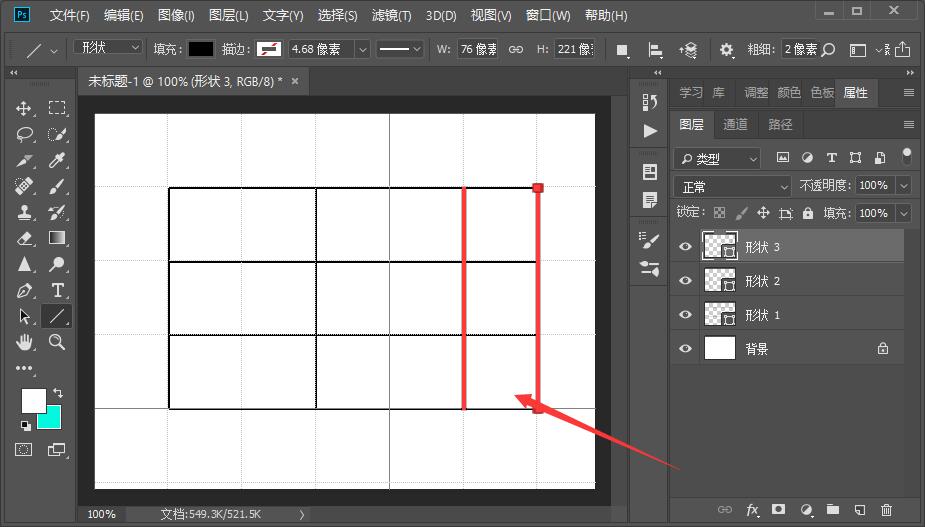Hide the Shape 1 layer
Screen dimensions: 925x527
pyautogui.click(x=685, y=315)
